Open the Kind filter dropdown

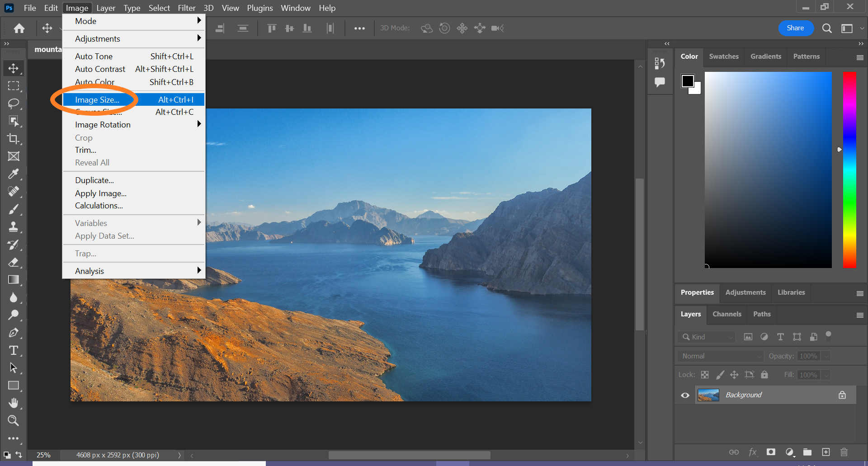point(706,337)
